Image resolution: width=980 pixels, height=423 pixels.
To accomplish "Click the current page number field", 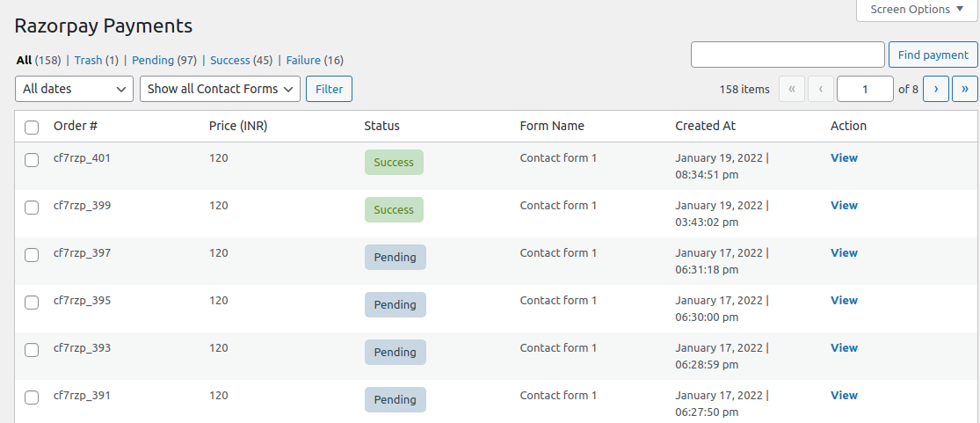I will tap(865, 89).
